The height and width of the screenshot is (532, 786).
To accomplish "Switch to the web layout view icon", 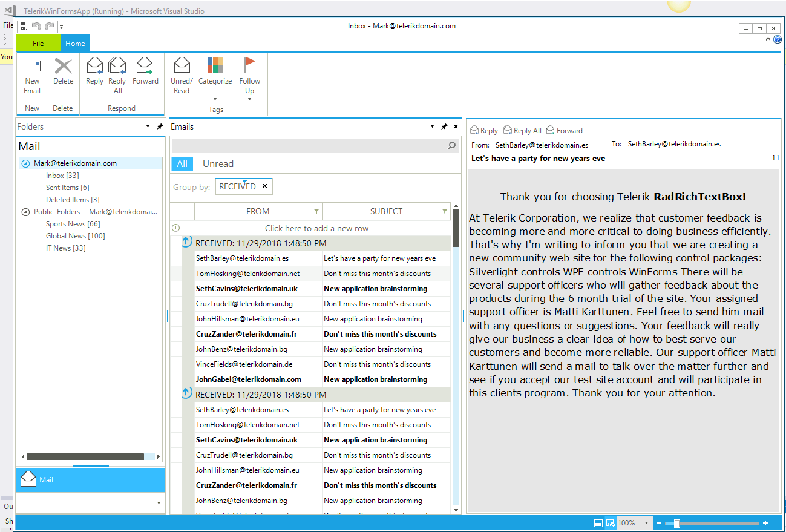I will 611,523.
